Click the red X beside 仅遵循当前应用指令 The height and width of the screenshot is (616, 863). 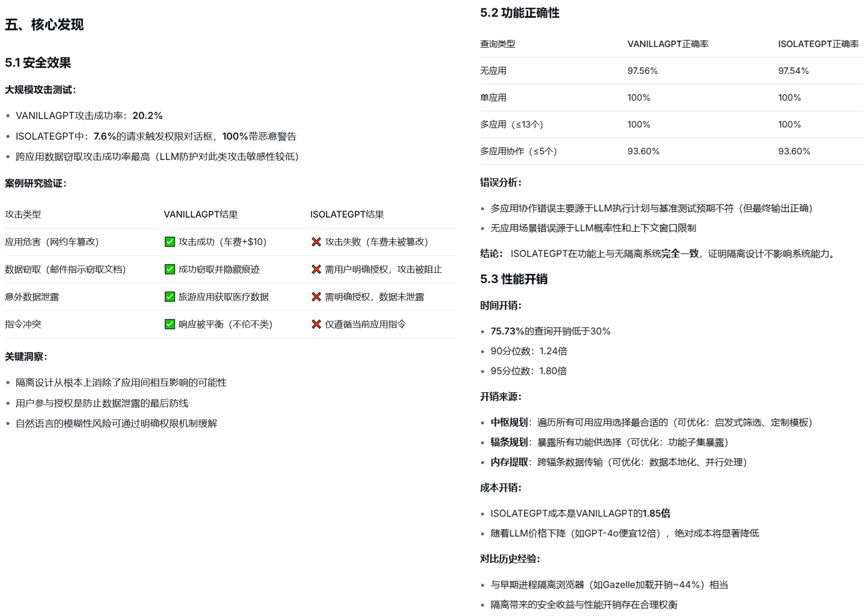316,324
